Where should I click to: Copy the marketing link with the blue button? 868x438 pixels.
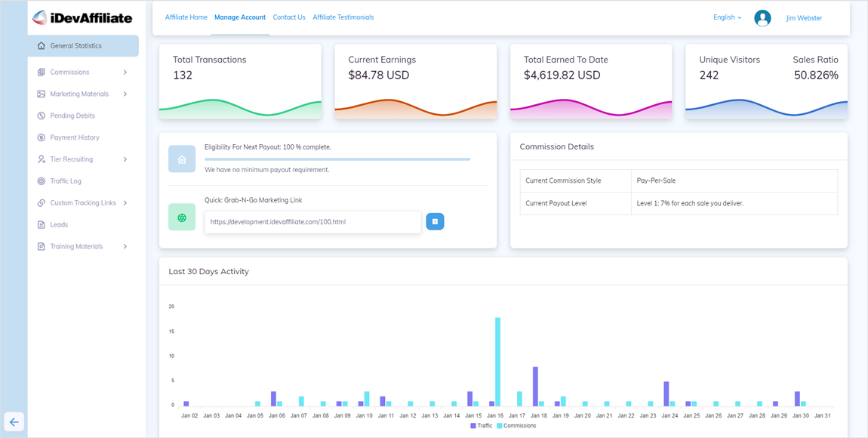[x=435, y=221]
